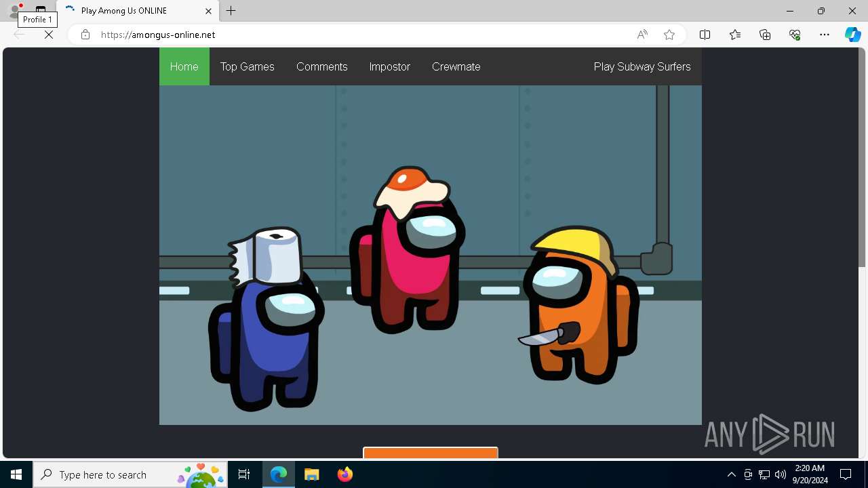Open Browser essentials heart icon

pos(795,35)
